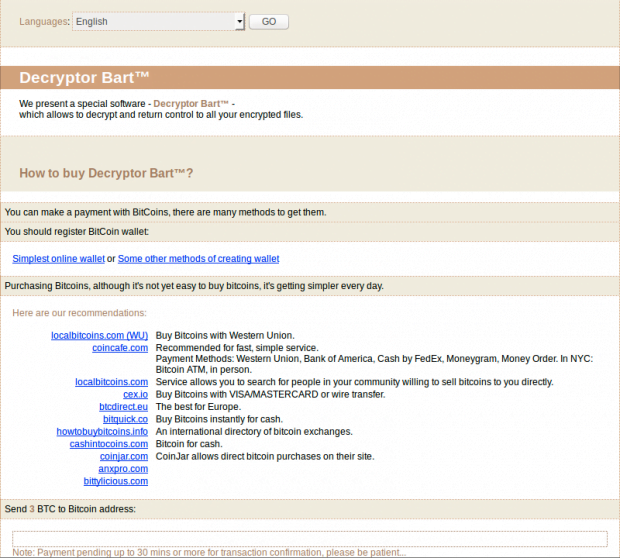Open howtobuybitcoins.info link

[102, 431]
